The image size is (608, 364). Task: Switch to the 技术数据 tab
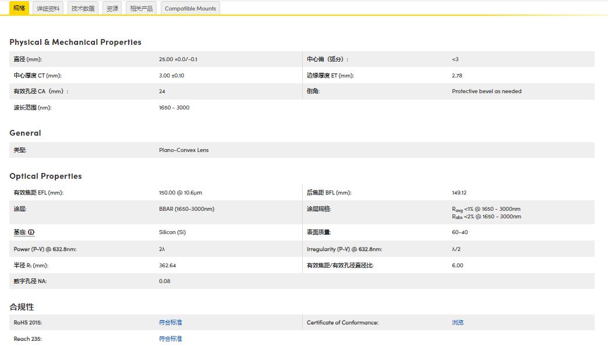pyautogui.click(x=83, y=8)
